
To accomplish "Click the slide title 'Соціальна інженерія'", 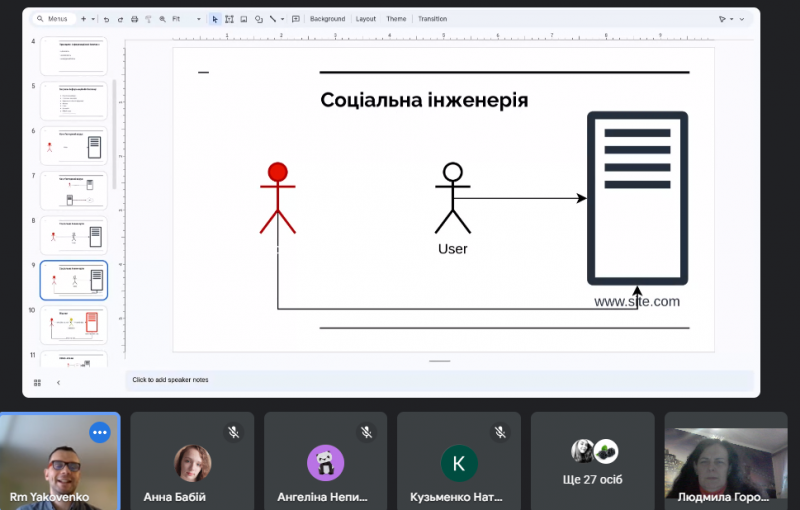I will [424, 100].
